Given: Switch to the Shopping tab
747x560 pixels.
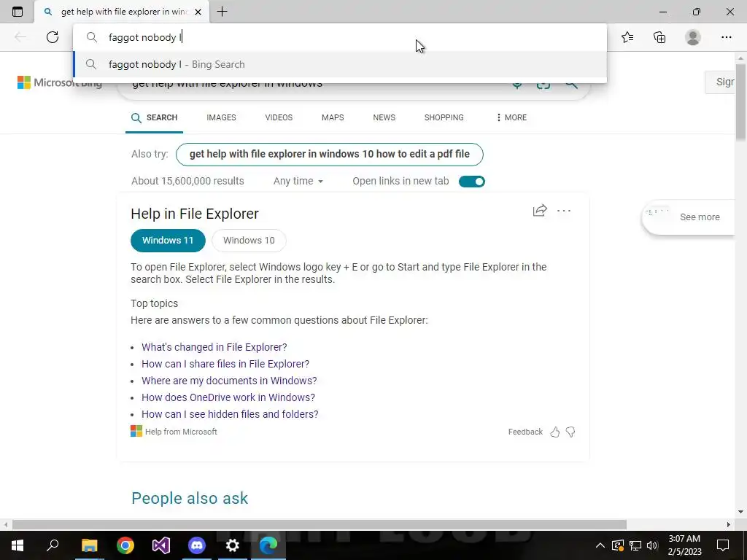Looking at the screenshot, I should [444, 117].
